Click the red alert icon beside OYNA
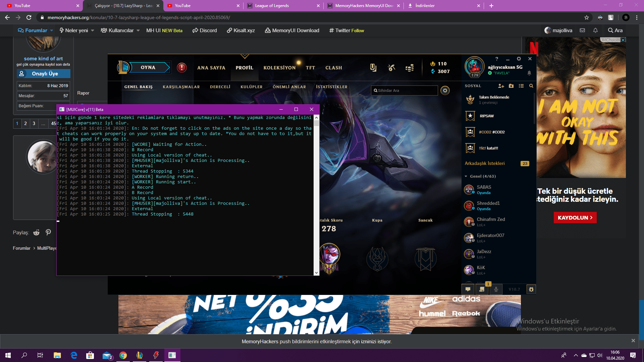This screenshot has height=362, width=644. click(x=182, y=68)
